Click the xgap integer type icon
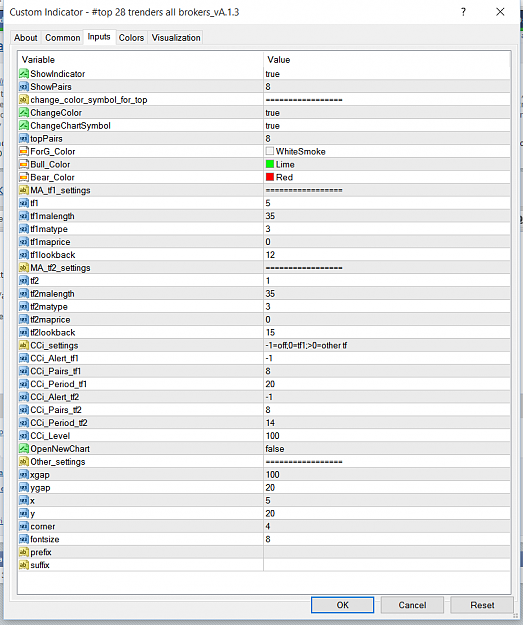The width and height of the screenshot is (523, 625). click(x=24, y=475)
